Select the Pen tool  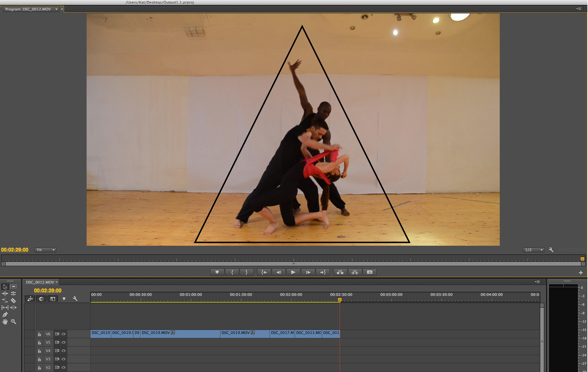coord(5,314)
